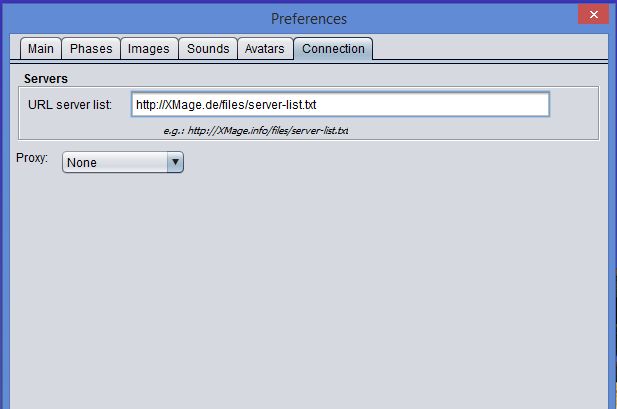Select the Proxy combo box showing None
617x409 pixels.
coord(114,162)
